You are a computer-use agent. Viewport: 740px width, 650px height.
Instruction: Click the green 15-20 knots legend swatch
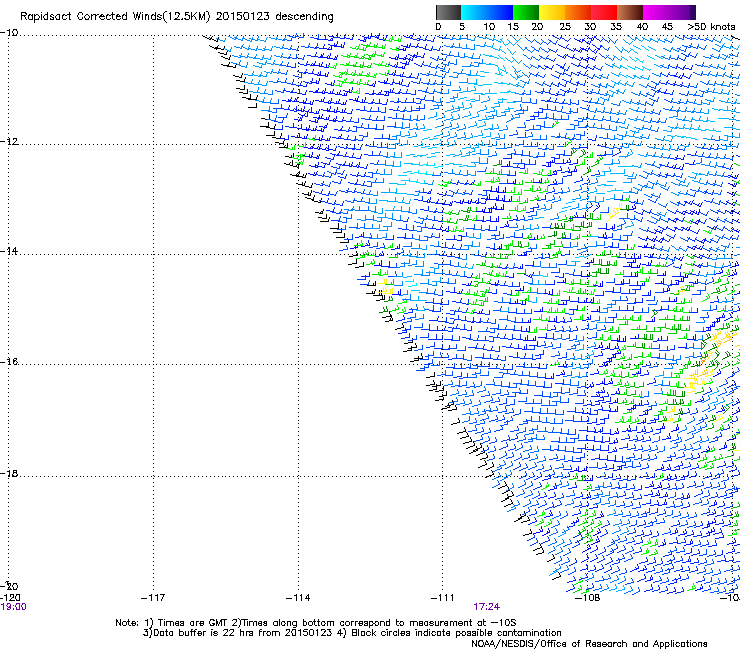tap(526, 12)
